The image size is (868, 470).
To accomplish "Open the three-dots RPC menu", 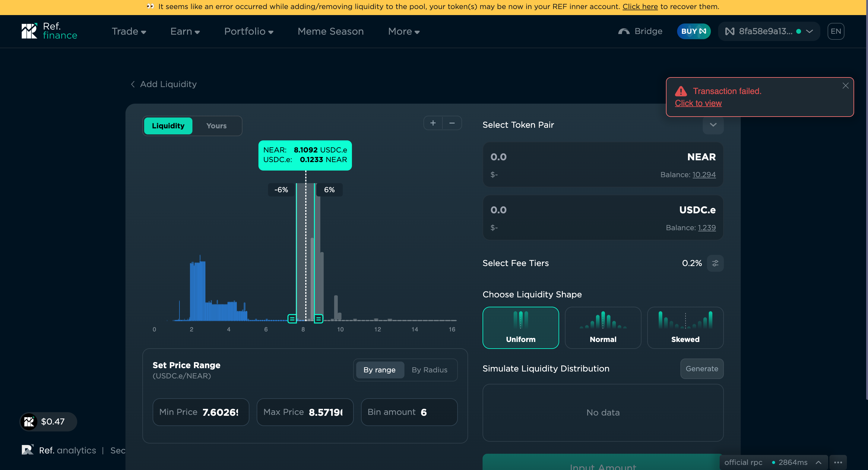I will tap(838, 462).
